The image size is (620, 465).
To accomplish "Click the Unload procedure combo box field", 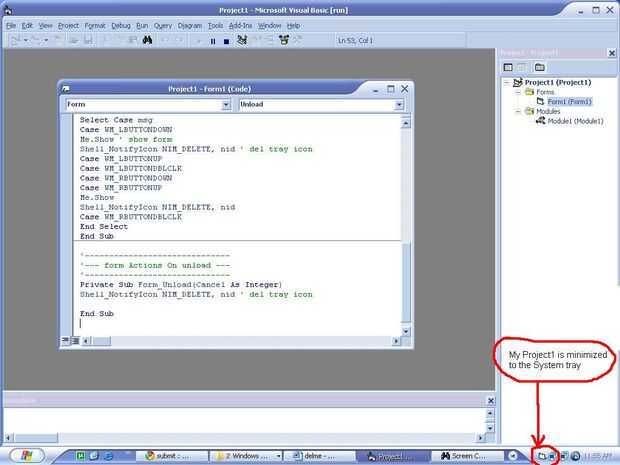I will [x=321, y=104].
